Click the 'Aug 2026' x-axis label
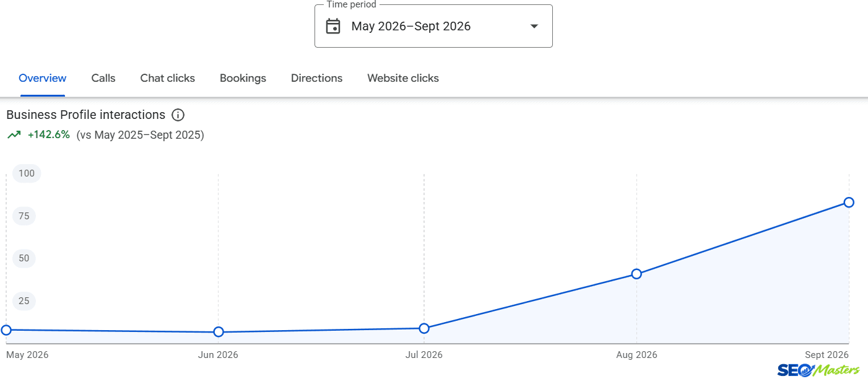868x384 pixels. [x=636, y=355]
